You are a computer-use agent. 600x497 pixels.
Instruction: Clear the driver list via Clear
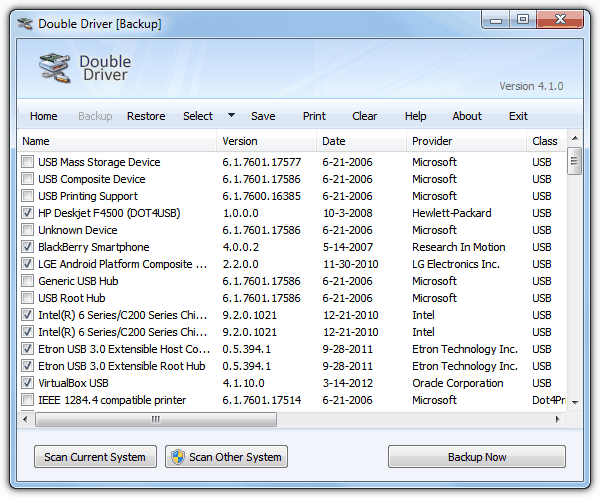[x=365, y=116]
